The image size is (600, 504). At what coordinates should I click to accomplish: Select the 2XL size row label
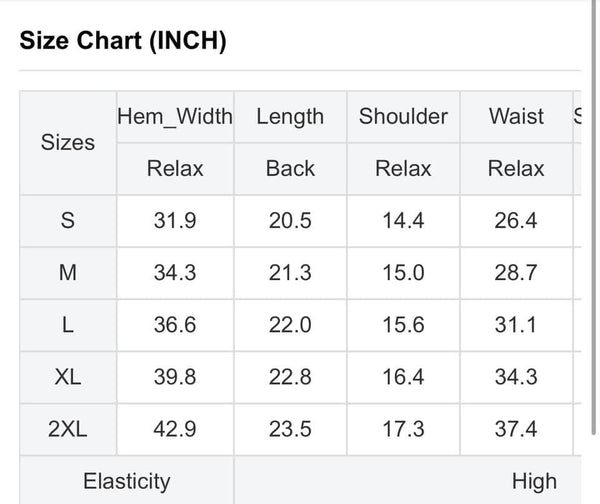[x=68, y=429]
